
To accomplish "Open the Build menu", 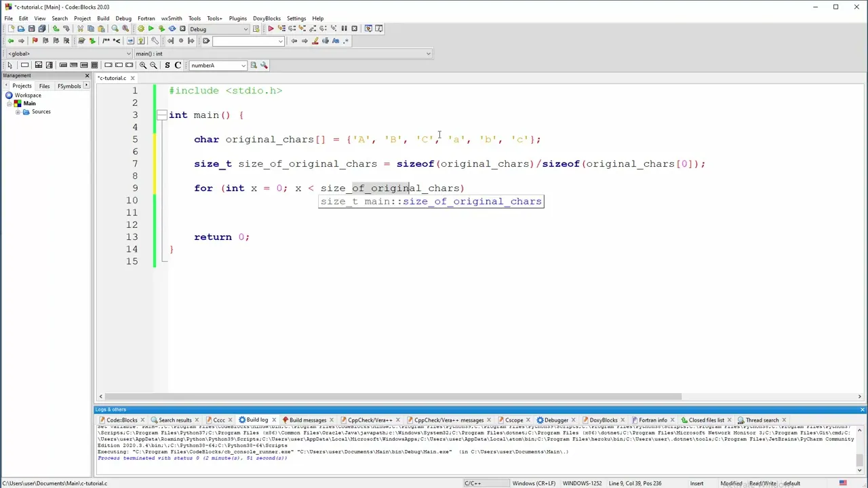I will pos(103,18).
